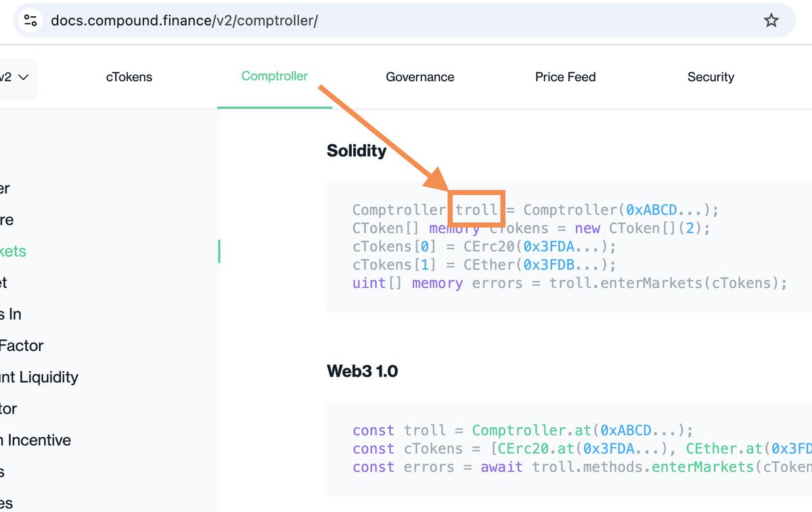Switch to the Governance tab
This screenshot has height=512, width=812.
coord(420,77)
